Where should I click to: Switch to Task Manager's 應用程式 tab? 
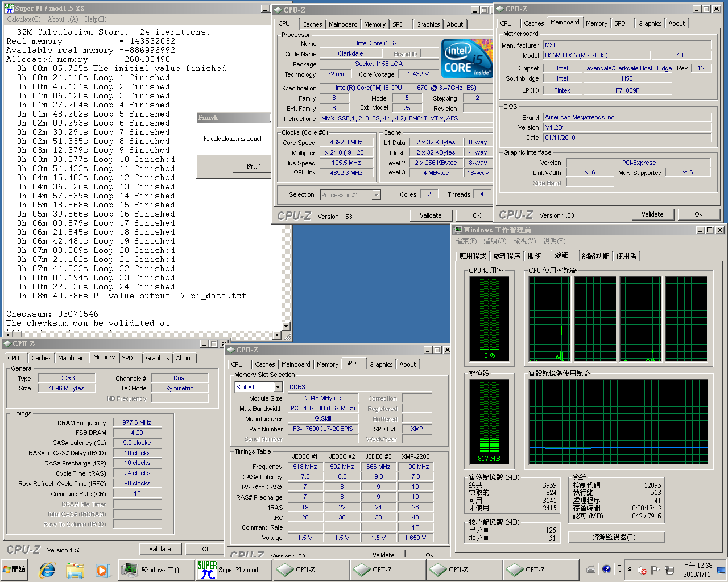[x=473, y=256]
